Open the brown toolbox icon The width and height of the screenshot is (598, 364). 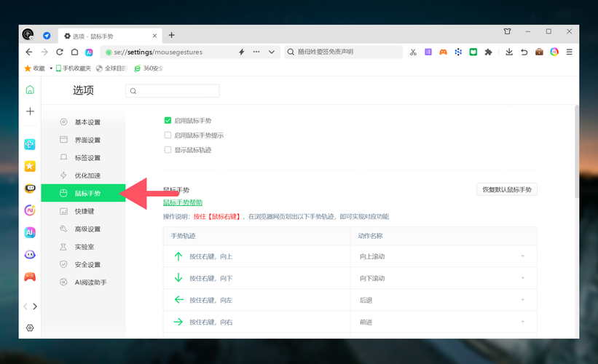pos(539,52)
